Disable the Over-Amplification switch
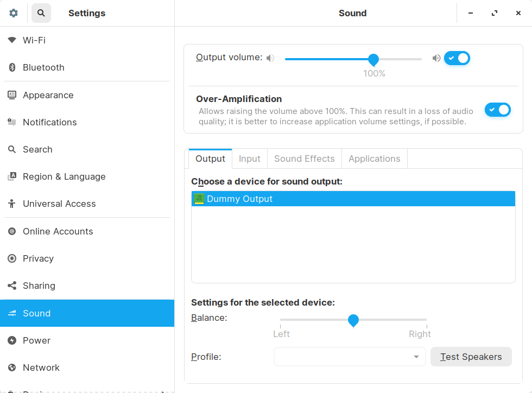This screenshot has width=532, height=393. pyautogui.click(x=498, y=110)
